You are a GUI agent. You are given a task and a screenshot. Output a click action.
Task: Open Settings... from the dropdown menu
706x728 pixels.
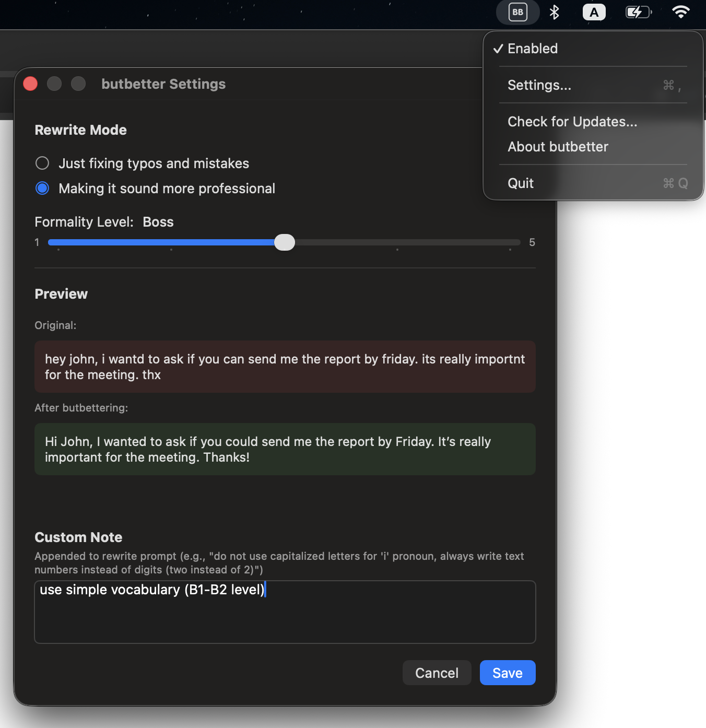tap(539, 85)
